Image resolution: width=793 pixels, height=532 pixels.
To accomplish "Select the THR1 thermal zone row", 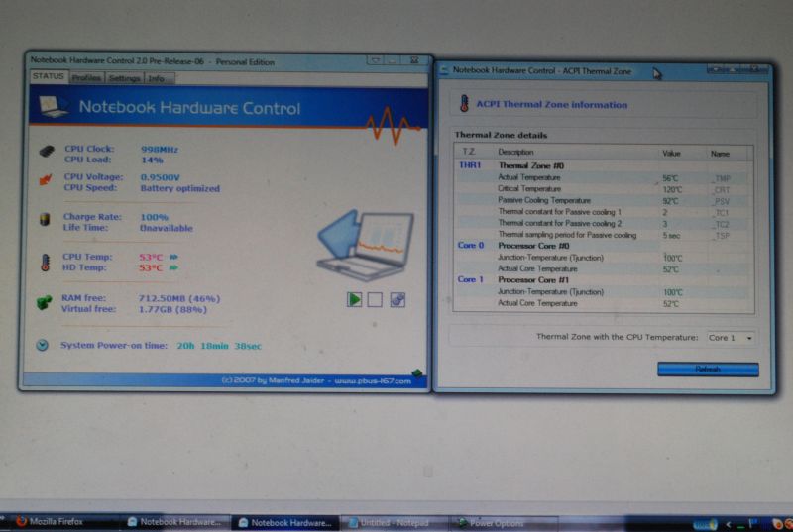I will (604, 165).
